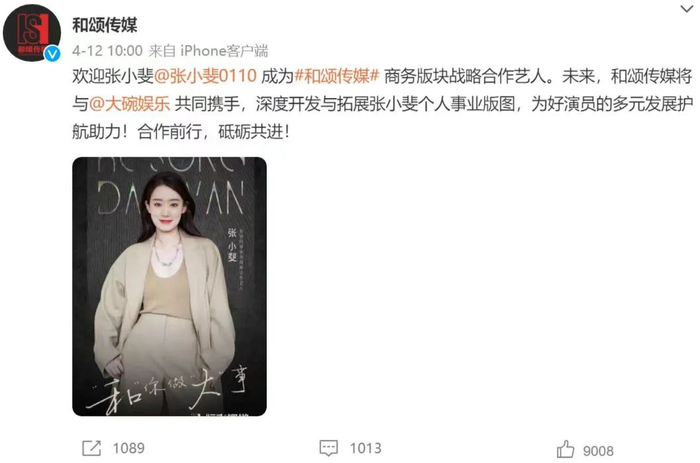The image size is (700, 463).
Task: Like the post with thumbs-up icon
Action: [566, 449]
